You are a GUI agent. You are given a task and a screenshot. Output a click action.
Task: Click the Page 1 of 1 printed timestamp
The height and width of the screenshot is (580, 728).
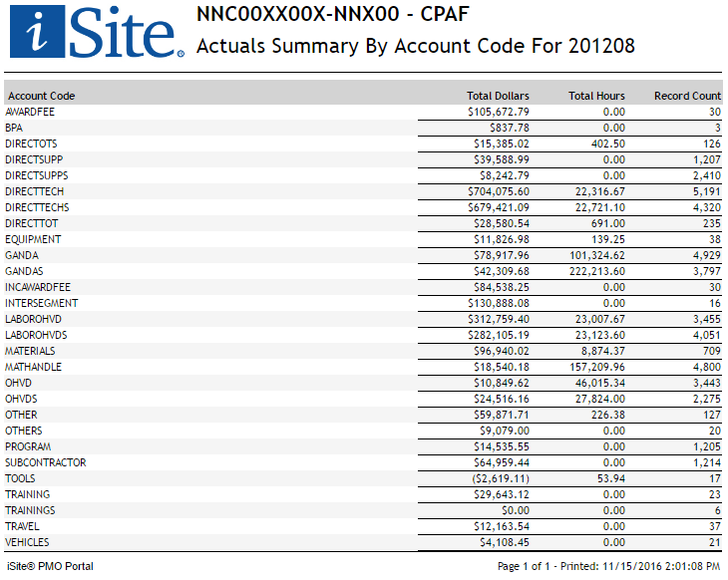pos(608,566)
